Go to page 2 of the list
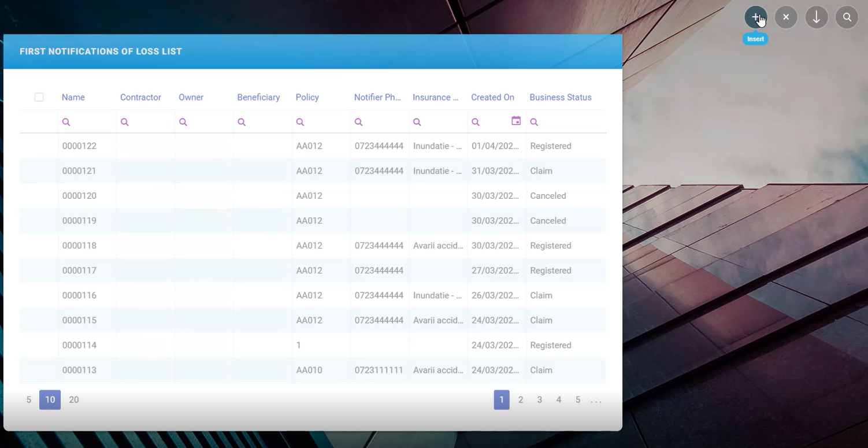The image size is (868, 448). pos(521,399)
